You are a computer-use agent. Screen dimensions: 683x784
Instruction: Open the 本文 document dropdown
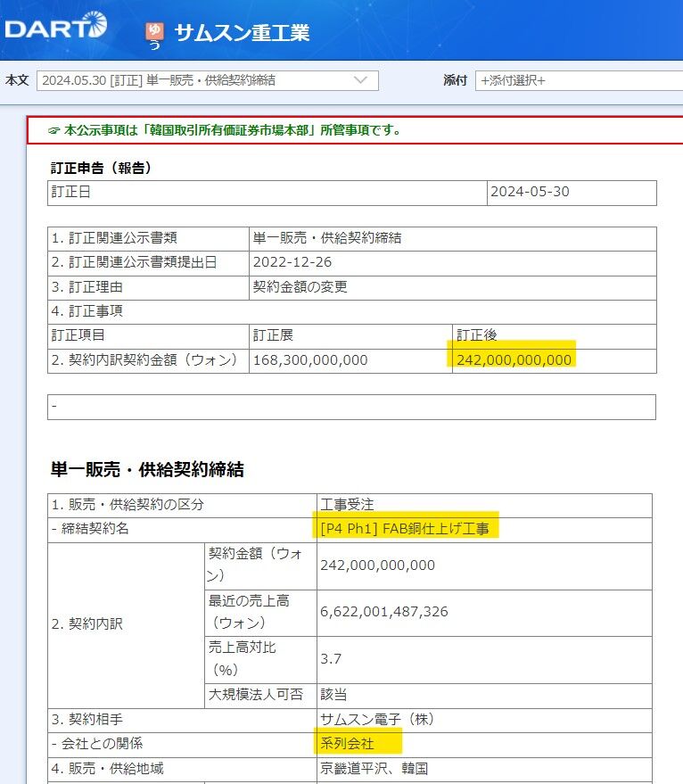point(208,80)
